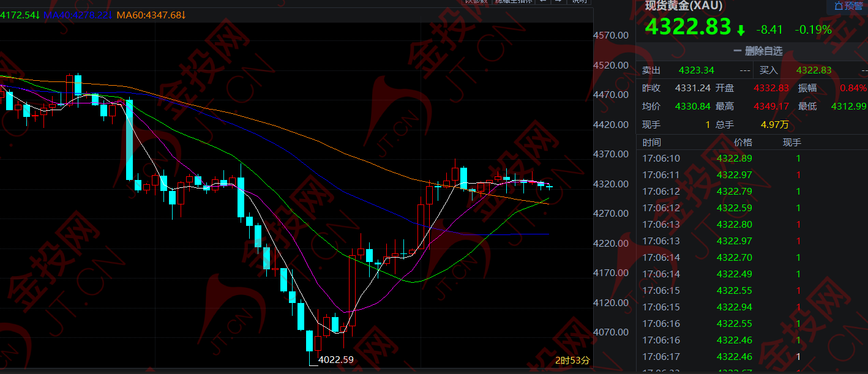Select the 17:06:11 trade row
The height and width of the screenshot is (374, 868).
point(752,175)
